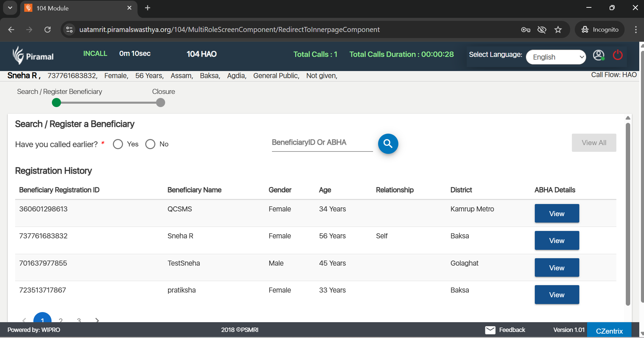Screen dimensions: 644x338
Task: Click the blue beneficiary search magnifier icon
Action: pyautogui.click(x=388, y=144)
